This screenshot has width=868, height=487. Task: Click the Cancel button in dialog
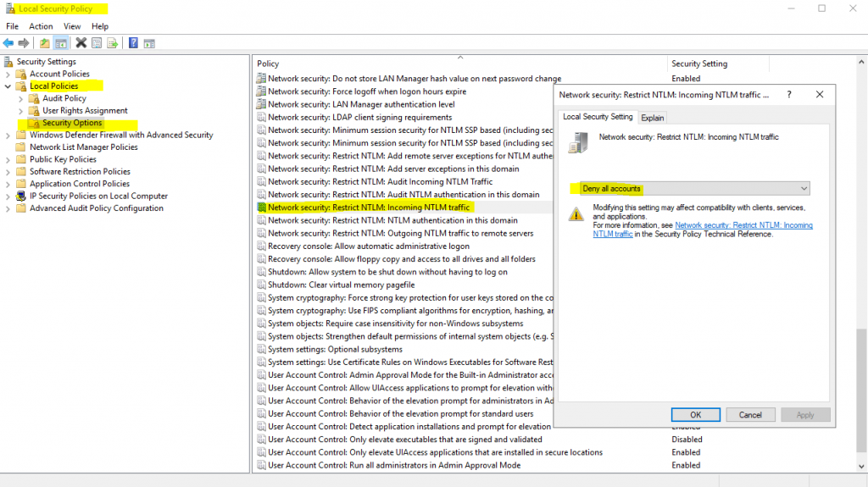[x=750, y=414]
